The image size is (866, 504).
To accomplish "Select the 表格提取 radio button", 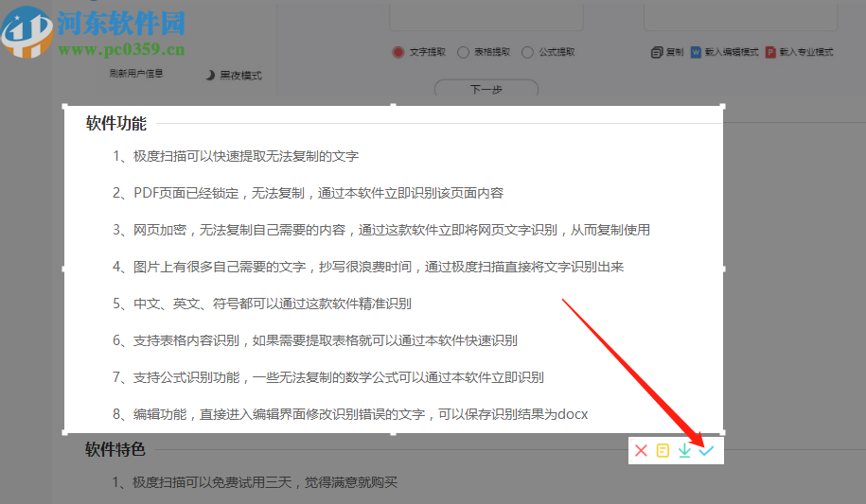I will point(463,52).
